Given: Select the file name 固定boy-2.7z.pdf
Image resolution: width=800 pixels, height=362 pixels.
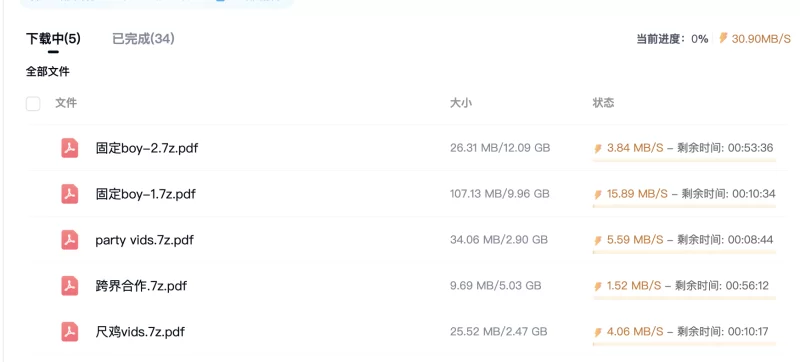Looking at the screenshot, I should pyautogui.click(x=147, y=148).
